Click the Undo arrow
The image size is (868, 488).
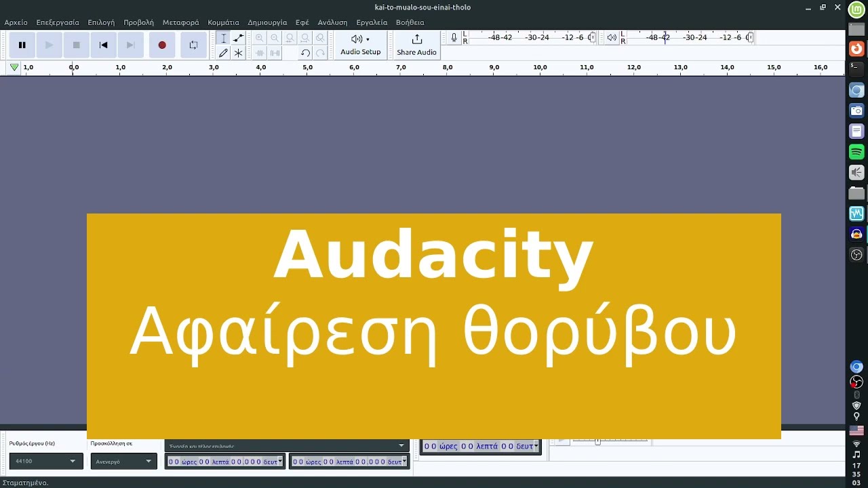(x=305, y=53)
